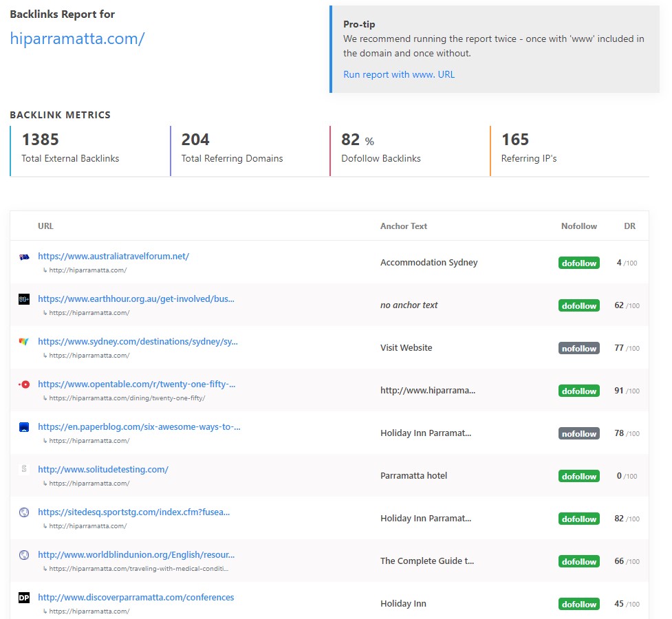The height and width of the screenshot is (619, 672).
Task: Open the opentable.com twenty-one-fifty backlink
Action: tap(137, 384)
